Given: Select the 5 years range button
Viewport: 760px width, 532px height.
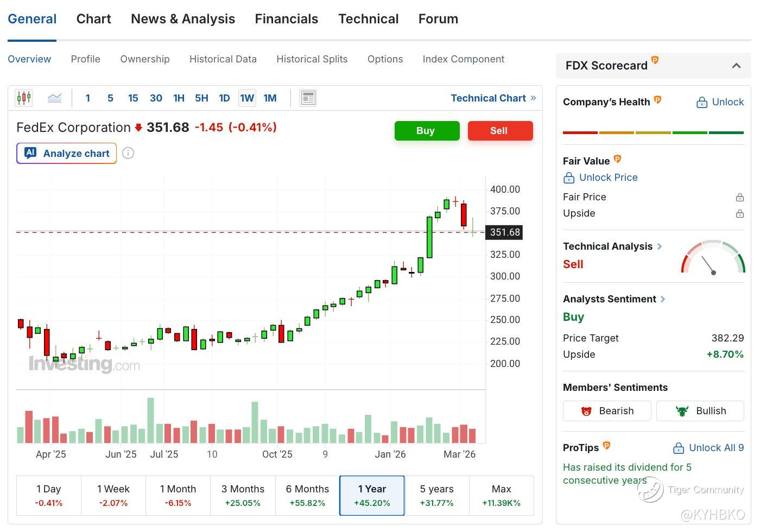Looking at the screenshot, I should pyautogui.click(x=437, y=496).
